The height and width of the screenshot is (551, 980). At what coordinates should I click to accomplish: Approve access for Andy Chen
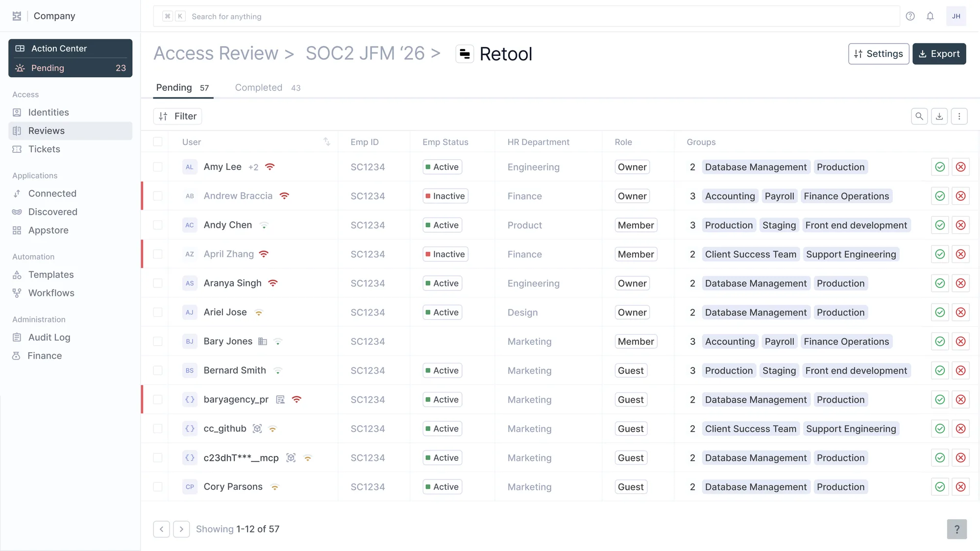pos(940,225)
